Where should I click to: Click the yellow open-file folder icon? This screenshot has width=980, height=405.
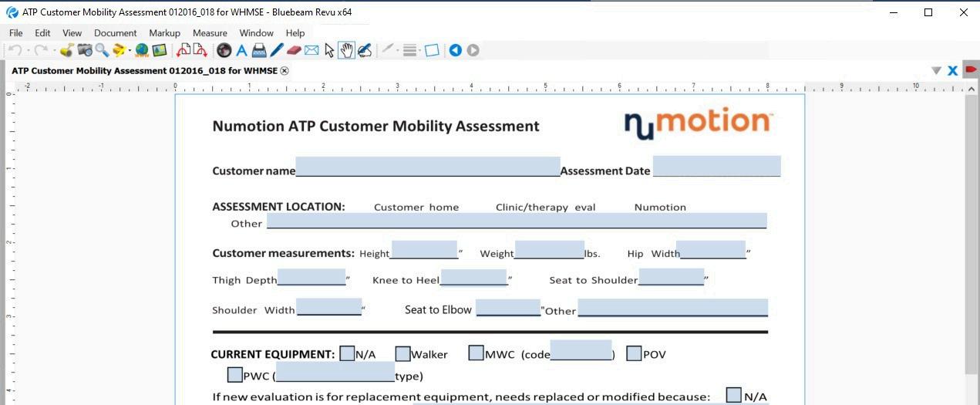tap(119, 50)
